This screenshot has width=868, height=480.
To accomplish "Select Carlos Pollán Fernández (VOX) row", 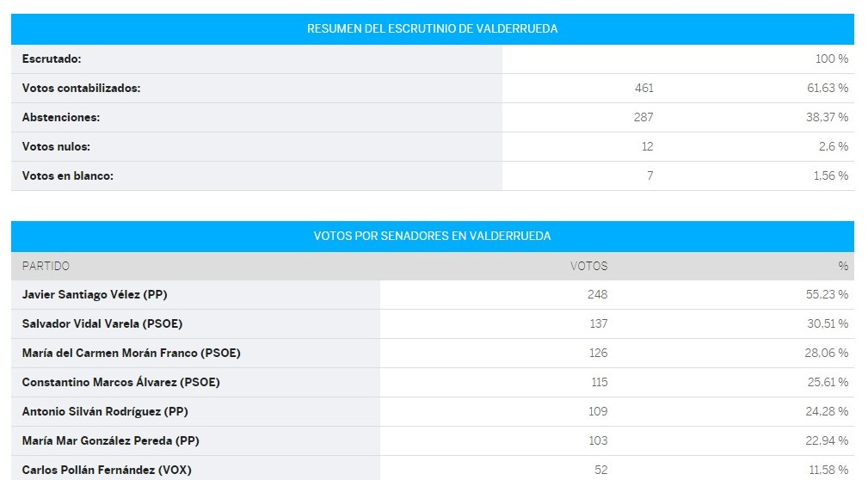I will (433, 468).
